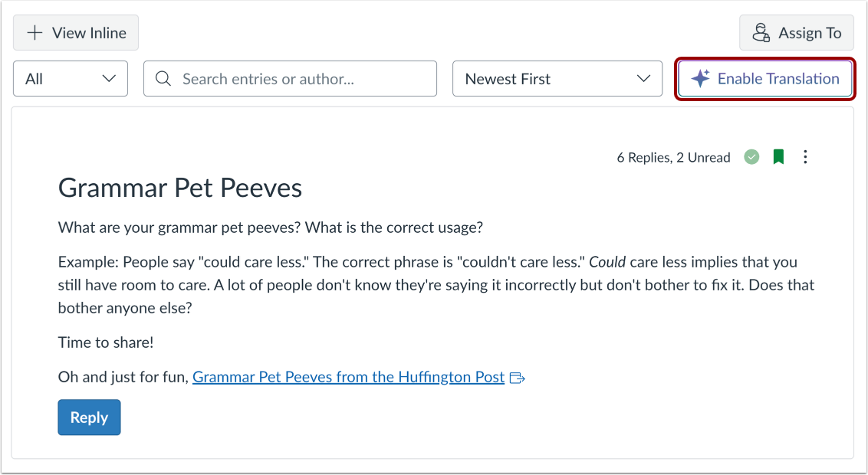Click the Grammar Pet Peeves discussion title
The height and width of the screenshot is (475, 868).
180,188
